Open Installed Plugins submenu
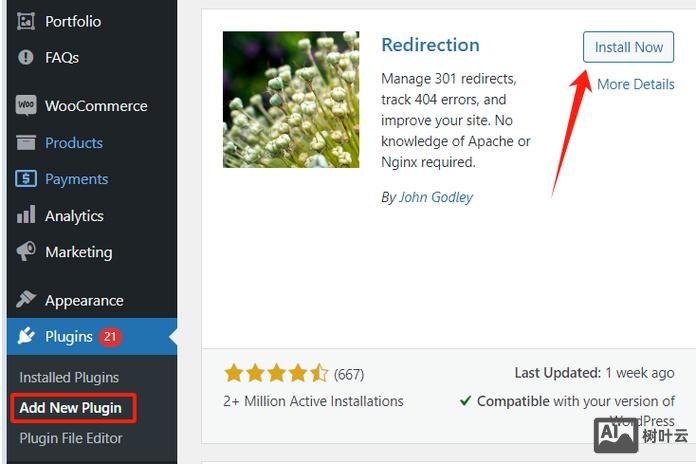 (x=69, y=377)
